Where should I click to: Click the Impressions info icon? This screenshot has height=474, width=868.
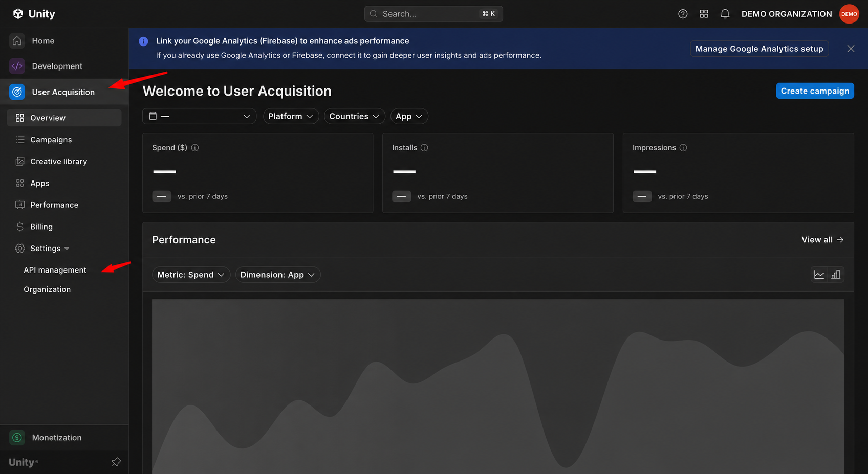click(x=683, y=148)
